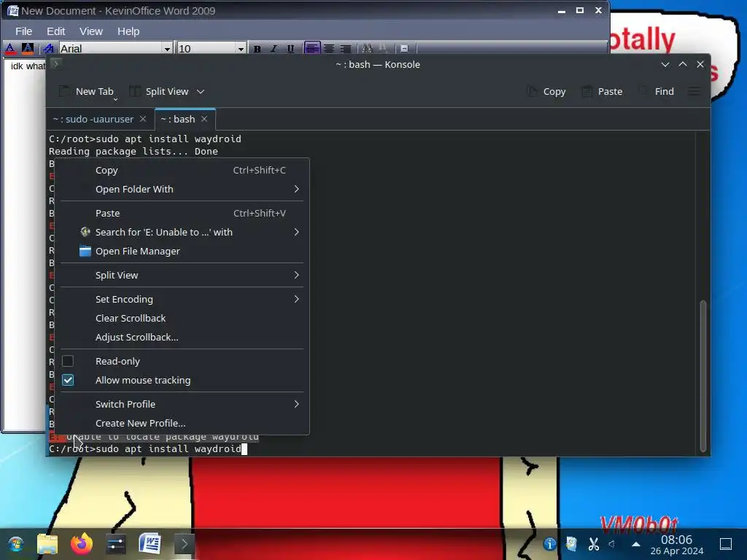Choose Adjust Scrollback...

182,337
